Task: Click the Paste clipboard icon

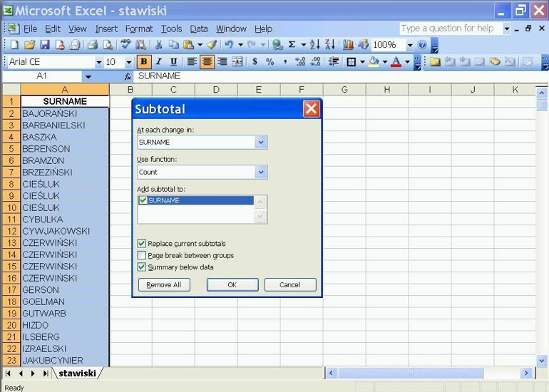Action: [x=188, y=45]
